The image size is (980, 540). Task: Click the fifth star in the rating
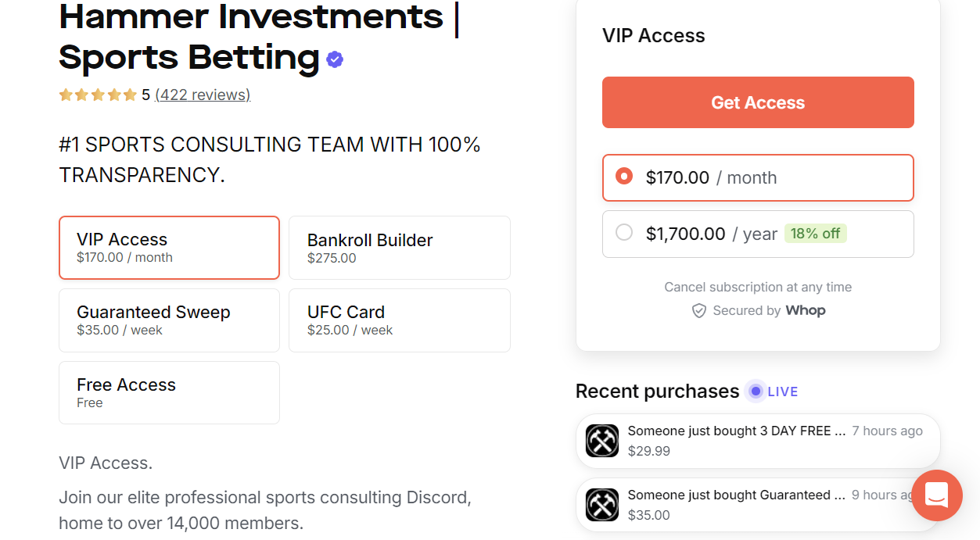[x=129, y=94]
